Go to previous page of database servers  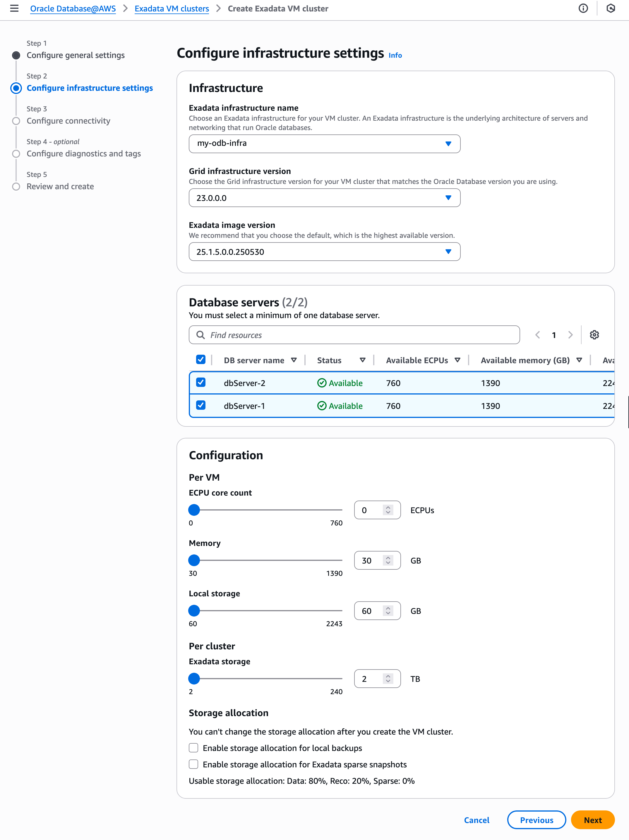[537, 335]
